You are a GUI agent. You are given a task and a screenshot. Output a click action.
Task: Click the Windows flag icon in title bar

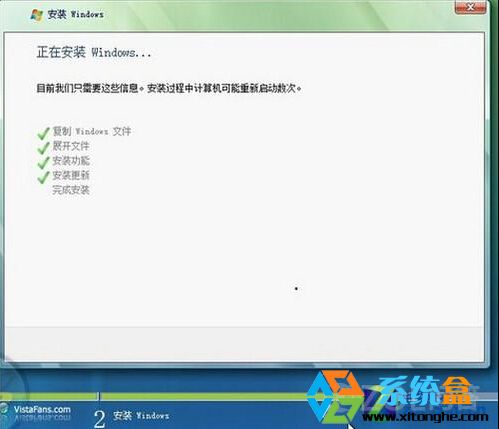[x=37, y=15]
